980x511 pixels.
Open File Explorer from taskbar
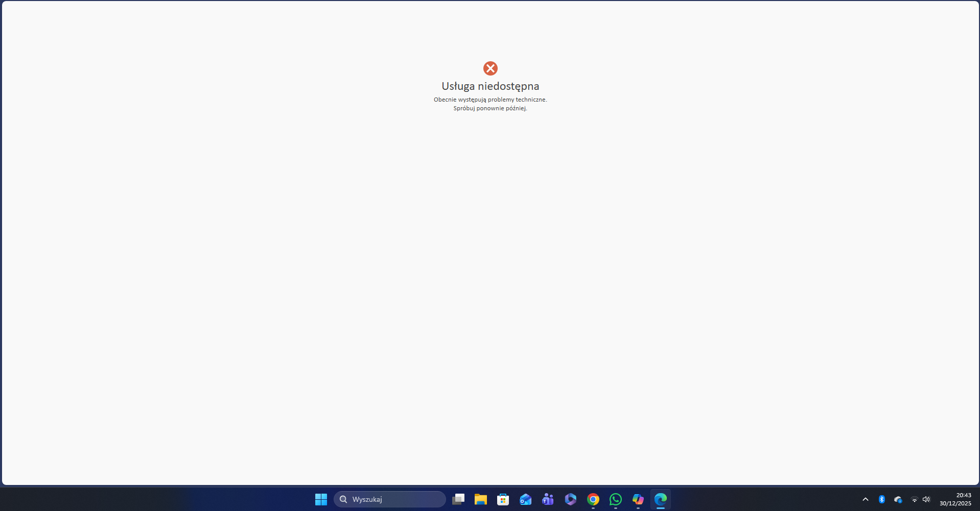coord(481,499)
